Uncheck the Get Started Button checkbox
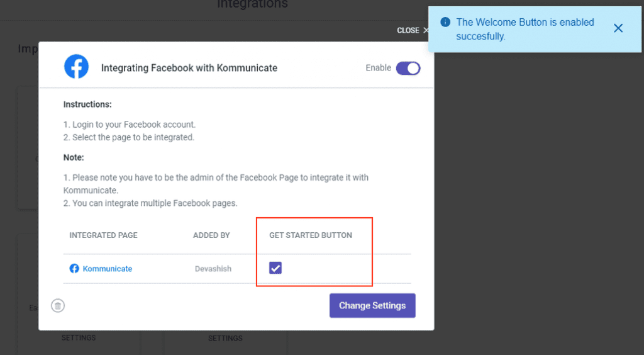 [275, 268]
